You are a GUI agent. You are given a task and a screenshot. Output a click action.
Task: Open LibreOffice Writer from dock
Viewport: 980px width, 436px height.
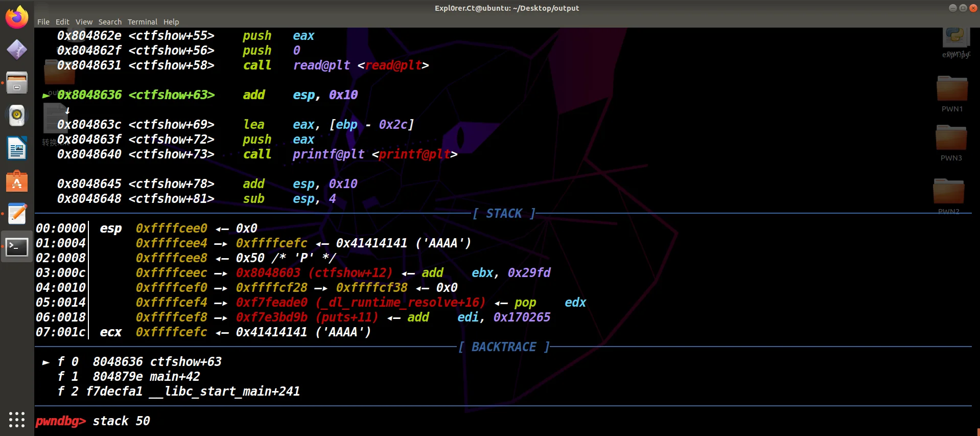click(x=17, y=149)
